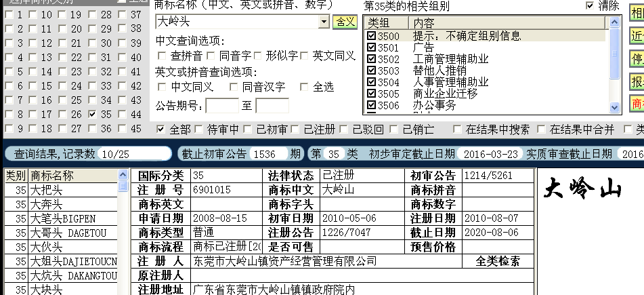Click the 商标流程 value 商标已注册
The image size is (644, 295).
click(x=227, y=246)
